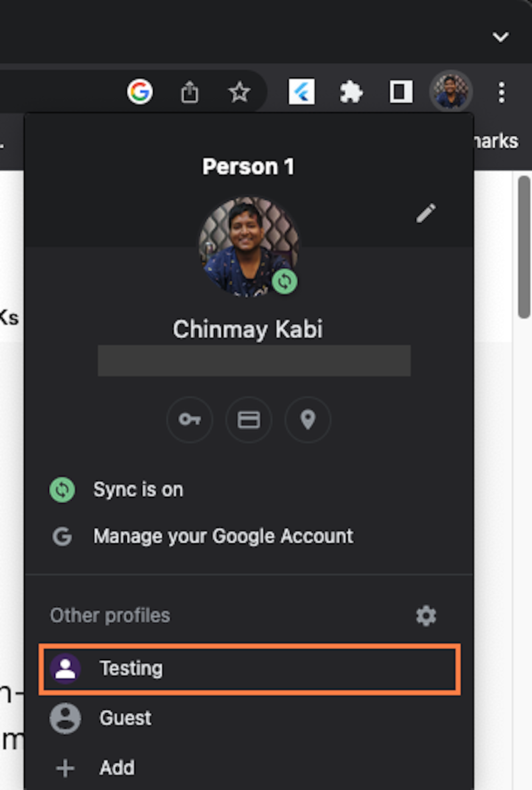Open saved addresses via the location pin

coord(307,420)
